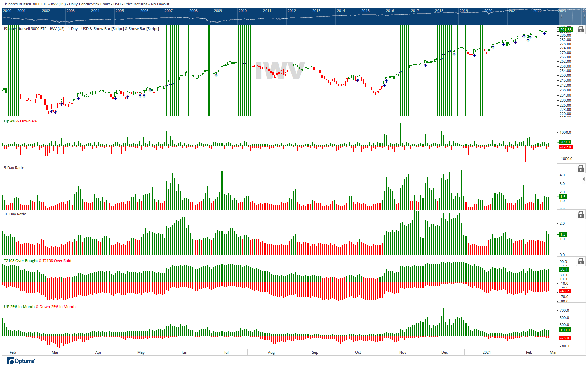Click inside the 2015 region of the timeline navigator

click(372, 16)
